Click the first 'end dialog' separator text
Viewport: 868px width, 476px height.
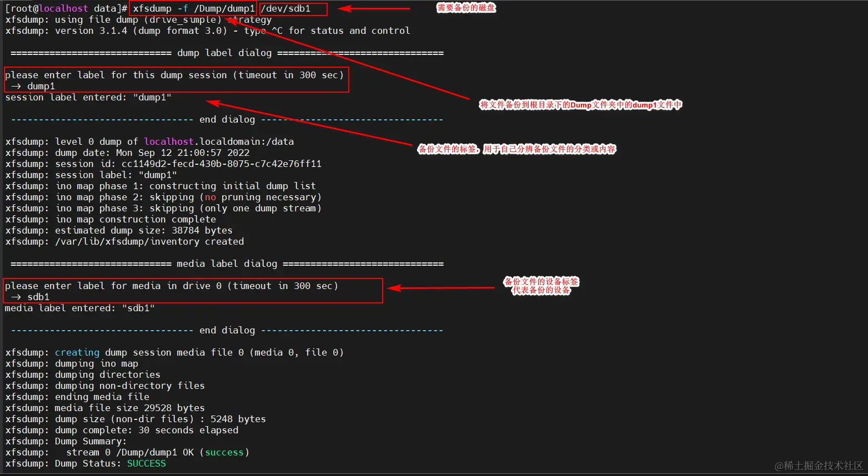(x=227, y=119)
